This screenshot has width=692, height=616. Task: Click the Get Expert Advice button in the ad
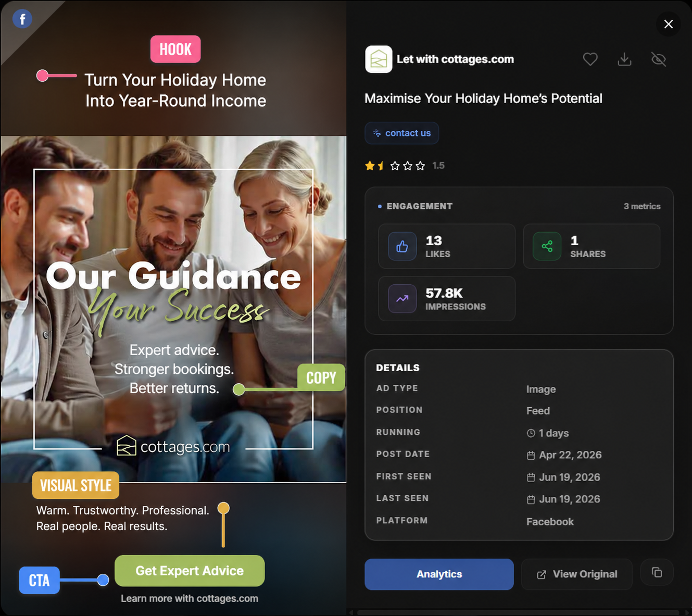(x=190, y=571)
